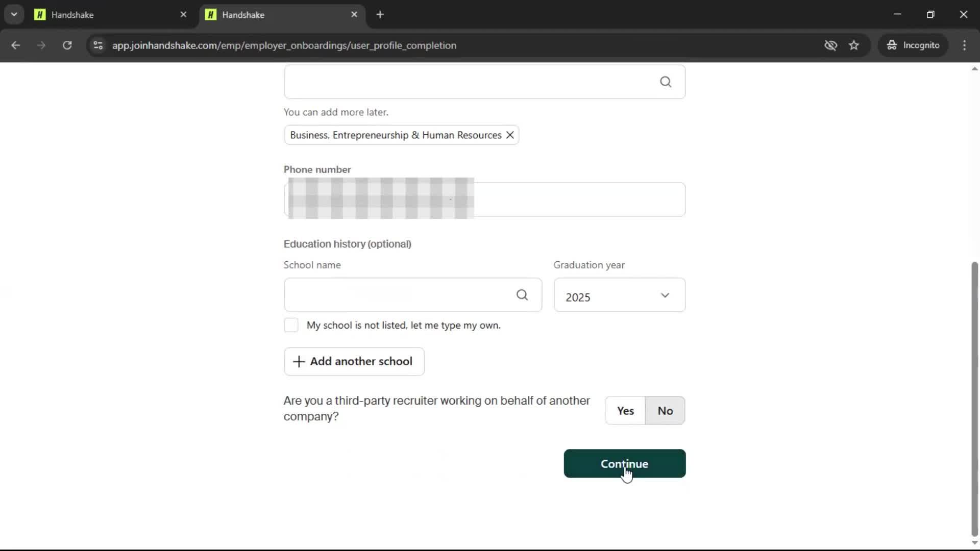Click the 'You can add more later.' text
The width and height of the screenshot is (980, 551).
[336, 112]
